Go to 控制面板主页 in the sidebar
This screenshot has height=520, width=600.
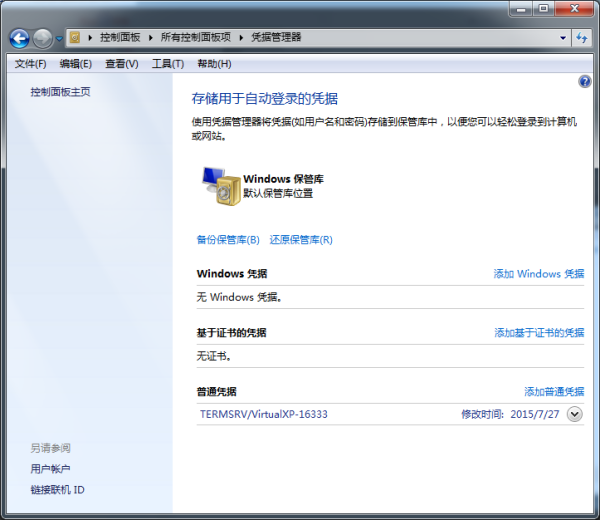click(x=61, y=92)
